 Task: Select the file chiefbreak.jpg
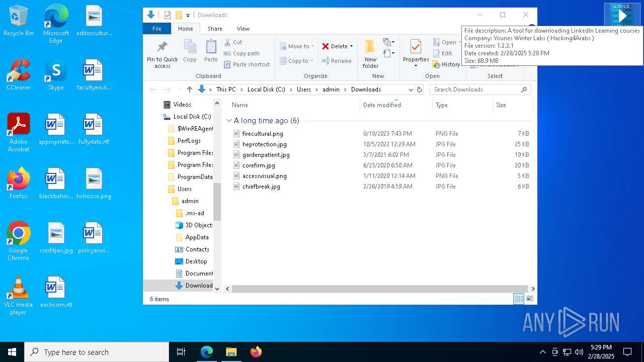(261, 187)
